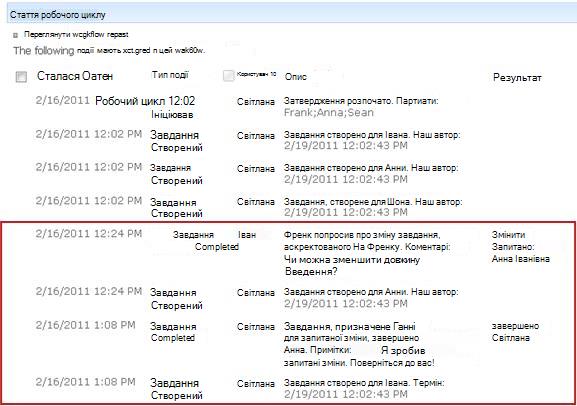The width and height of the screenshot is (577, 406).
Task: Click the participants text Frank;Anna;Sean
Action: [x=329, y=113]
